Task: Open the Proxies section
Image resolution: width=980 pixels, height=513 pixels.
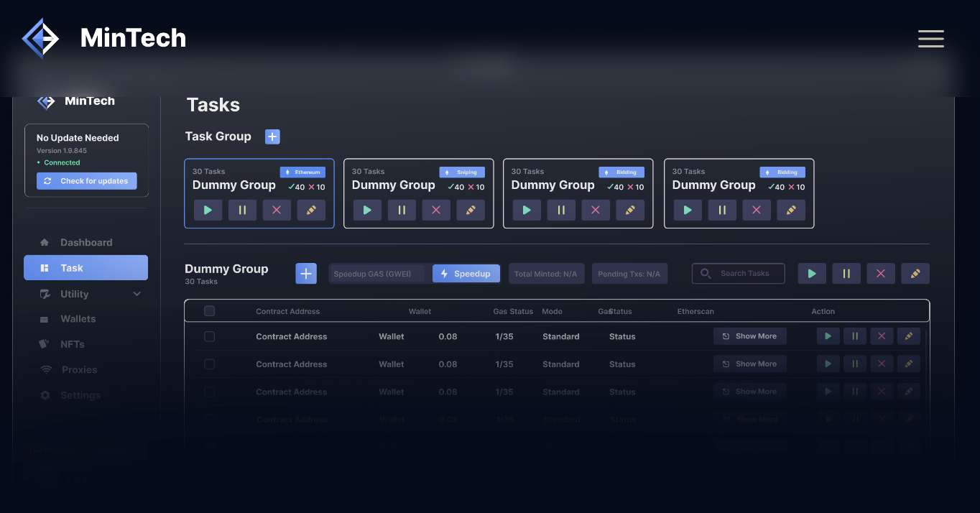Action: [79, 370]
